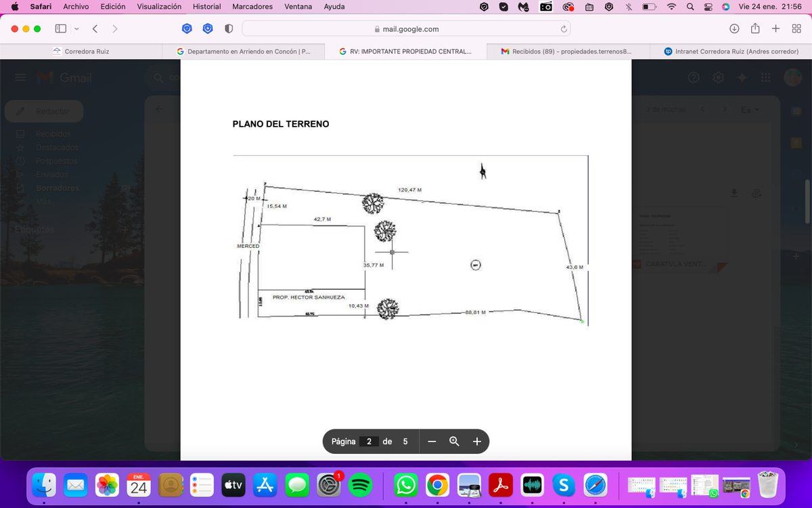Launch Spotify from the Dock

pyautogui.click(x=361, y=485)
